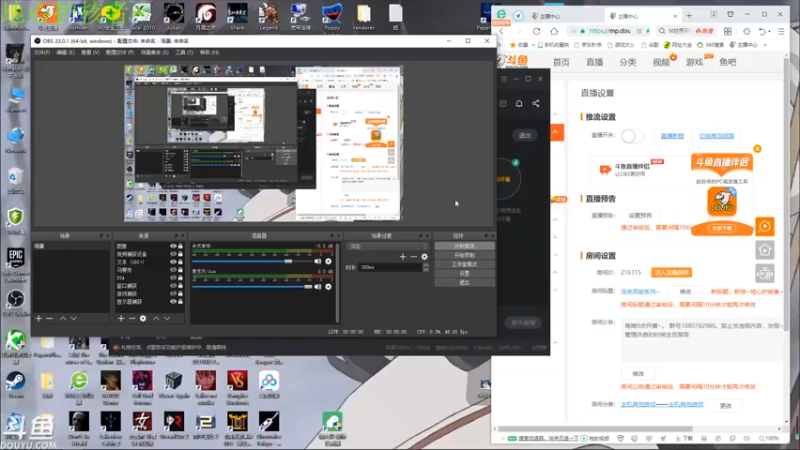
Task: Go to 分类 tab on Douyu nav
Action: [628, 62]
